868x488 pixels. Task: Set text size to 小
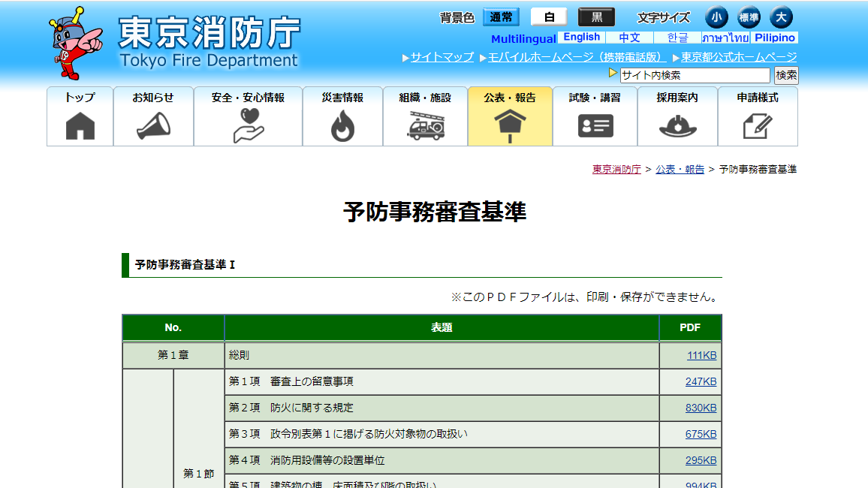[x=716, y=17]
